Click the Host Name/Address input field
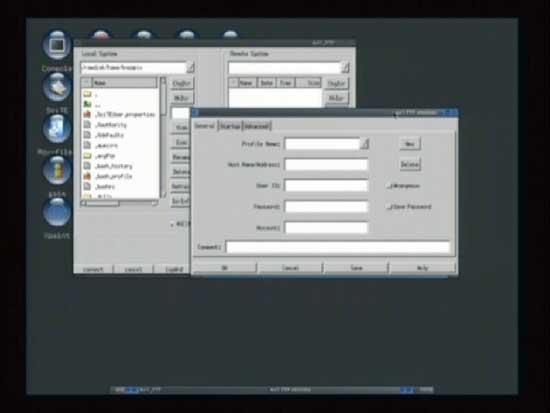 327,165
